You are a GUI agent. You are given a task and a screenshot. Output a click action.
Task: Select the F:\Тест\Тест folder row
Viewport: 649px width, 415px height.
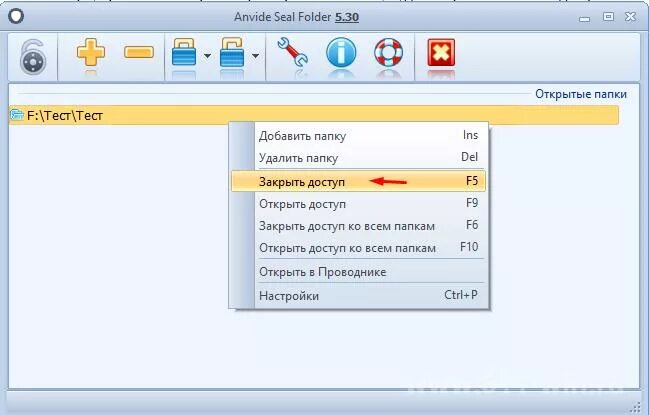[x=314, y=115]
